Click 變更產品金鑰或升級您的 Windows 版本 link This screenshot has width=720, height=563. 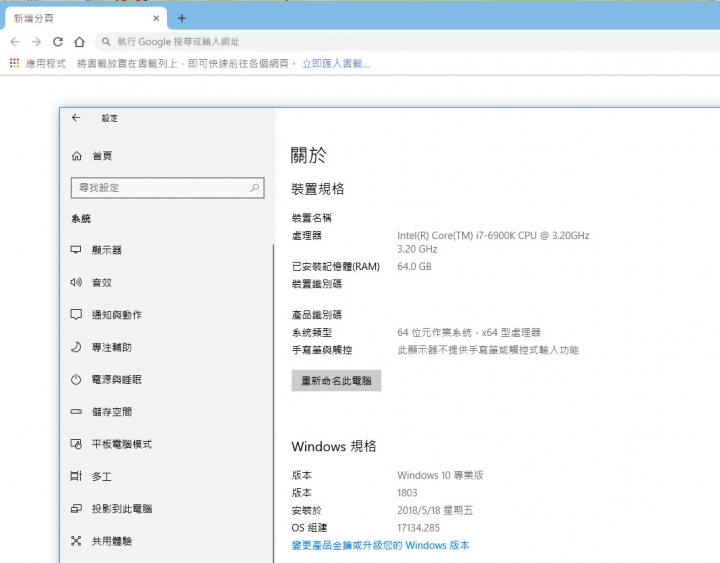380,546
